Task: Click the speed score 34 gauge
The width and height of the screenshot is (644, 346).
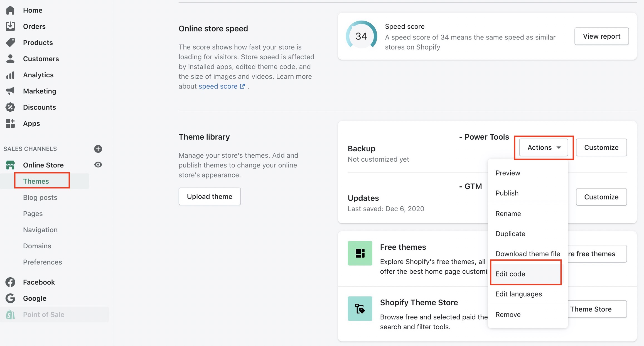Action: (361, 36)
